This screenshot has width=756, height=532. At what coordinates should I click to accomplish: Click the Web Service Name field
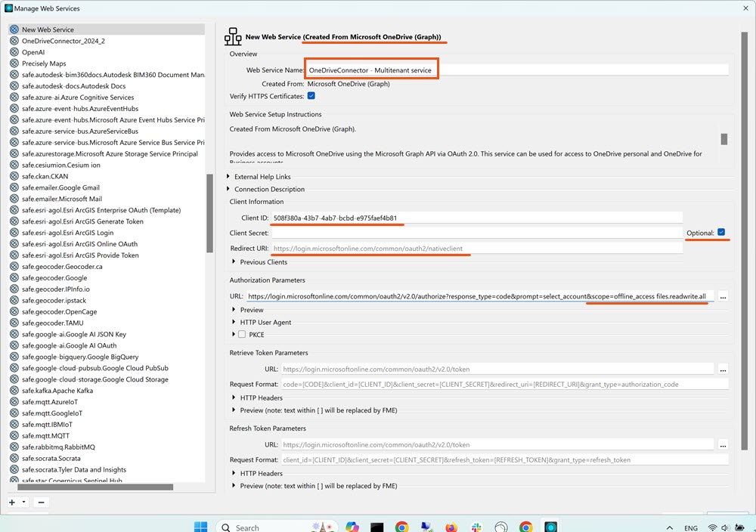(x=517, y=70)
